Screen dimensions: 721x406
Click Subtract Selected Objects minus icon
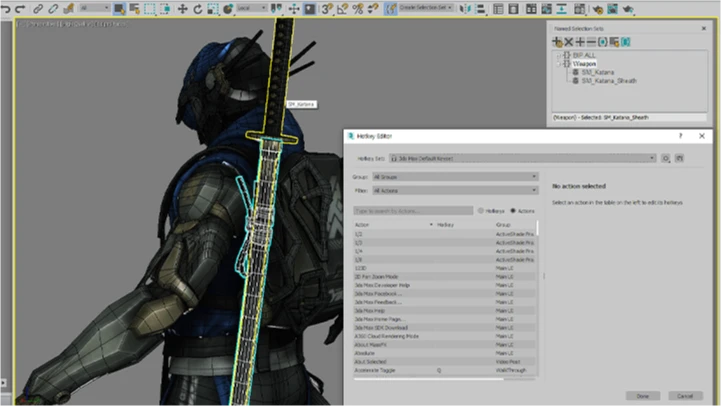591,42
